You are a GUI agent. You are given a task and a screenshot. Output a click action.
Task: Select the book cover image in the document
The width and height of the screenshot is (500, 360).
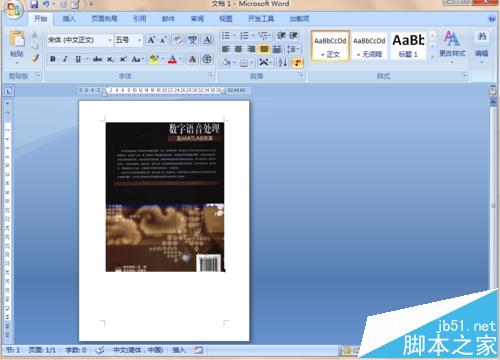pos(165,197)
